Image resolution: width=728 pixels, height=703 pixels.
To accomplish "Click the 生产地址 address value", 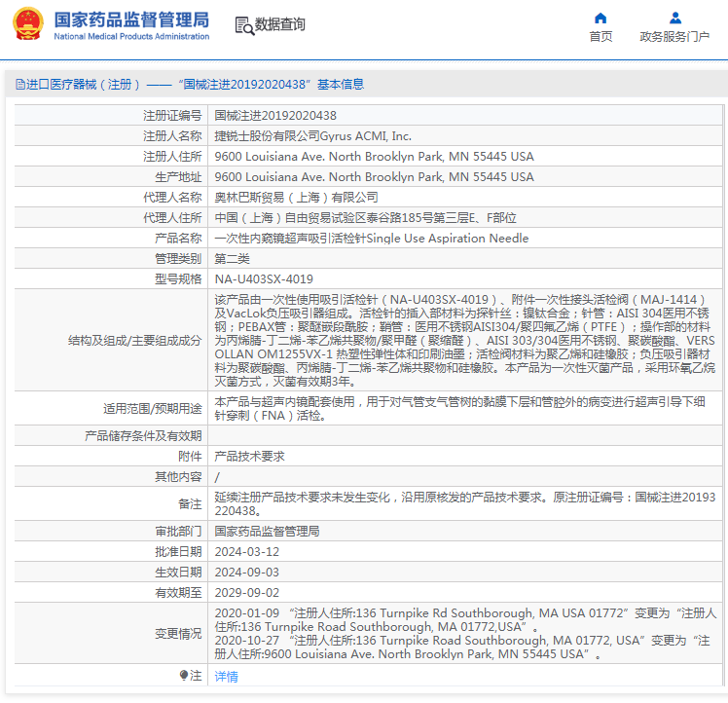I will [374, 177].
